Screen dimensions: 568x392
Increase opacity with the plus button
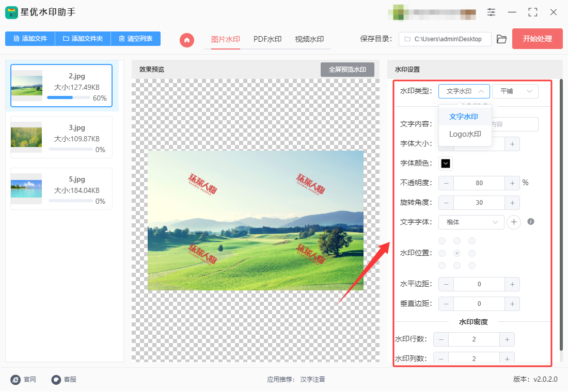pos(512,183)
